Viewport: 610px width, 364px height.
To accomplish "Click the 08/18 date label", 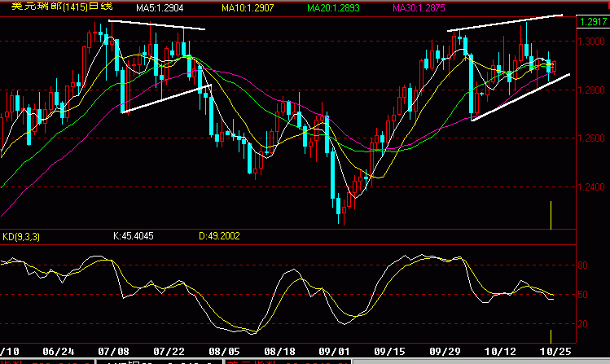I will pyautogui.click(x=279, y=352).
